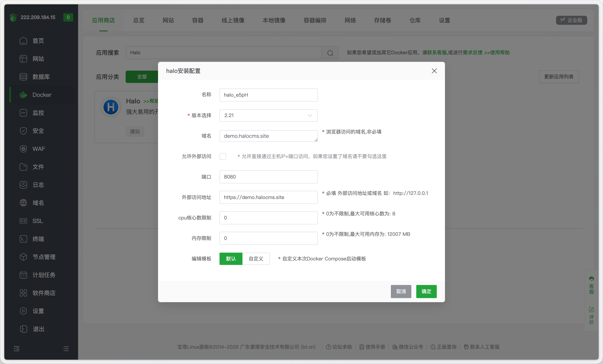Collapse sidebar using bottom-left menu icon
The width and height of the screenshot is (603, 364).
pyautogui.click(x=17, y=348)
